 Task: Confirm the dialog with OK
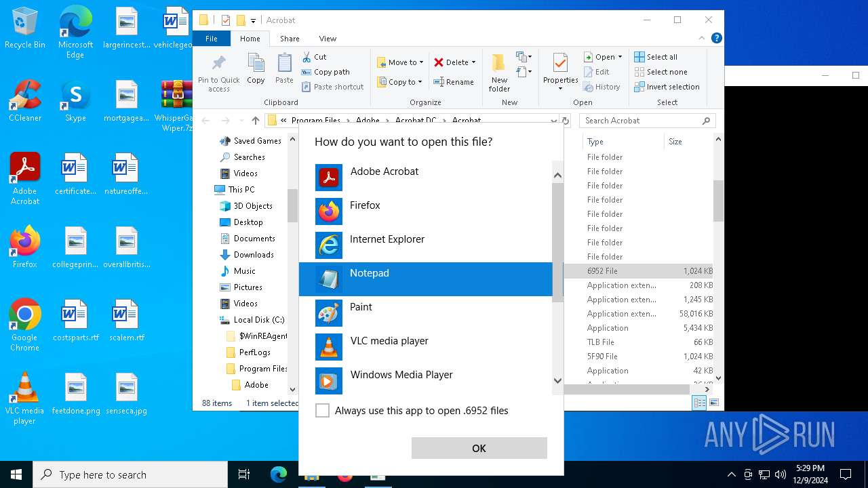tap(479, 448)
